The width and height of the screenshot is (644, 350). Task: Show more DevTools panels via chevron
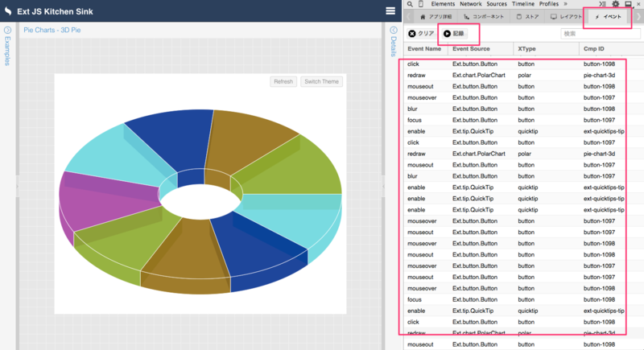pos(566,4)
